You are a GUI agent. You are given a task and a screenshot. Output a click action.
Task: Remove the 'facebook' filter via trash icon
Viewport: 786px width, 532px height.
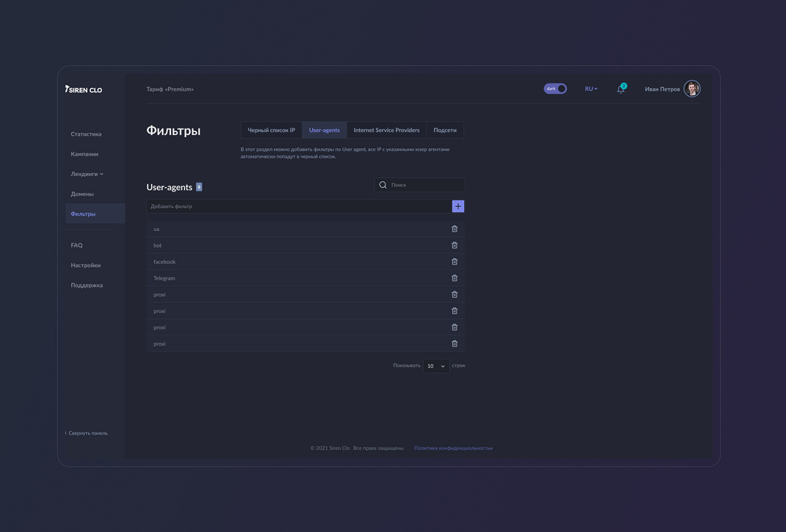coord(454,262)
